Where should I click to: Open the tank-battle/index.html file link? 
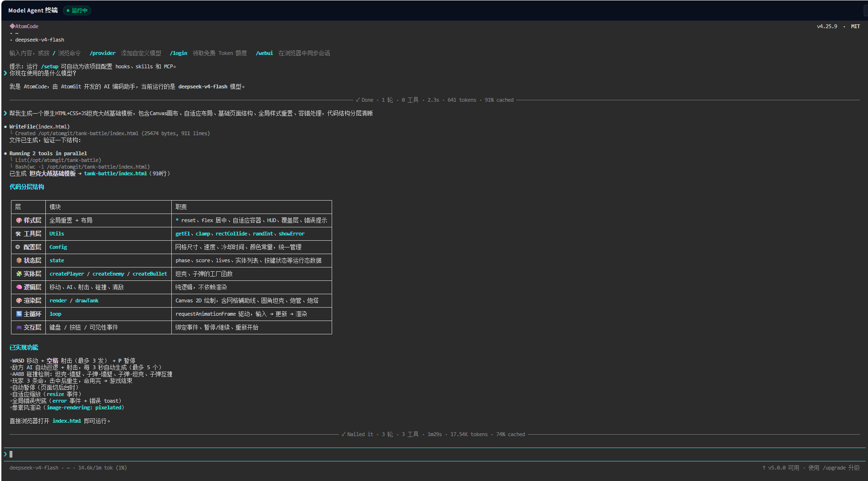[x=115, y=173]
